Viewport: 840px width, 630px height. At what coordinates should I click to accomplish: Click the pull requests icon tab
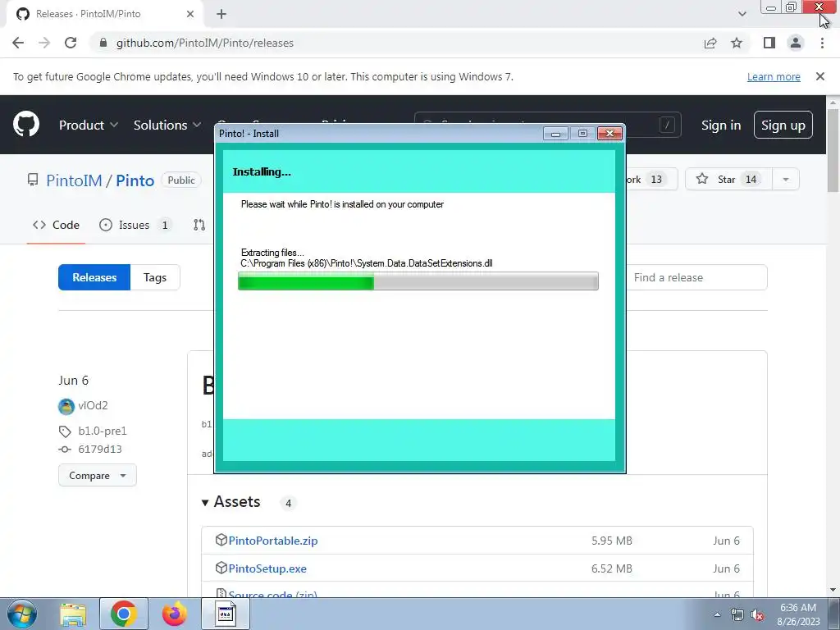click(x=199, y=225)
